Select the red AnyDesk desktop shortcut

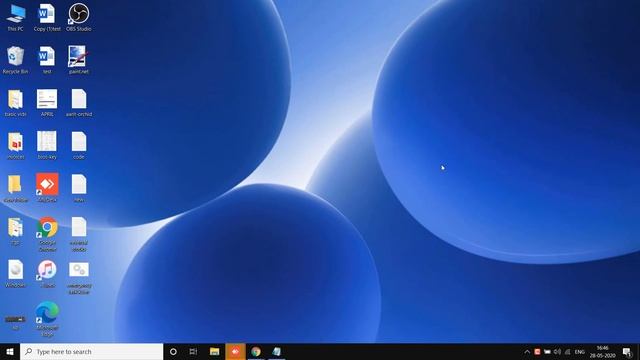pyautogui.click(x=47, y=188)
